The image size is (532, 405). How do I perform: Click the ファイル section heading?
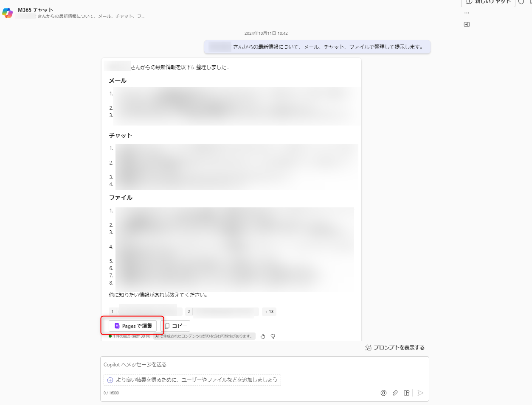(x=121, y=198)
